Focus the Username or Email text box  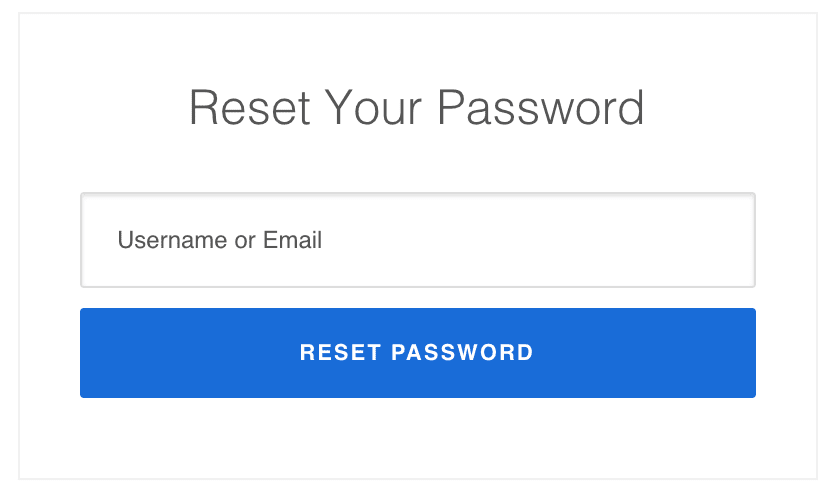[x=417, y=240]
